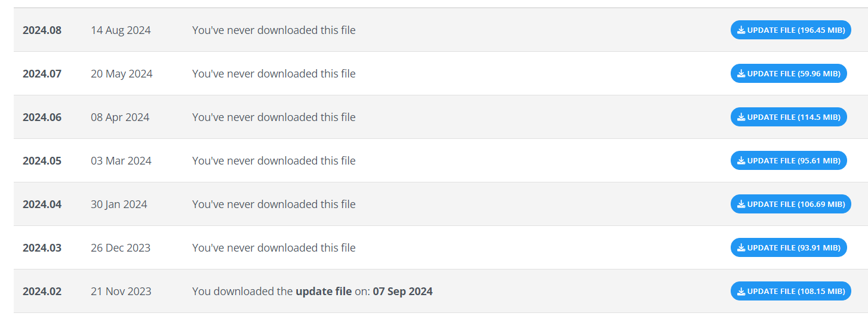Image resolution: width=868 pixels, height=316 pixels.
Task: Click download icon on 114.5 MiB update button
Action: 741,117
